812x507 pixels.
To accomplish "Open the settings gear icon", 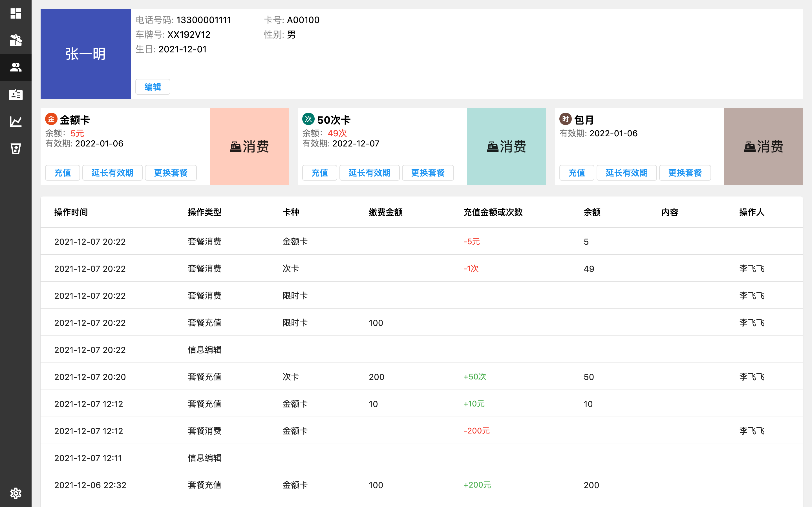I will [x=16, y=493].
